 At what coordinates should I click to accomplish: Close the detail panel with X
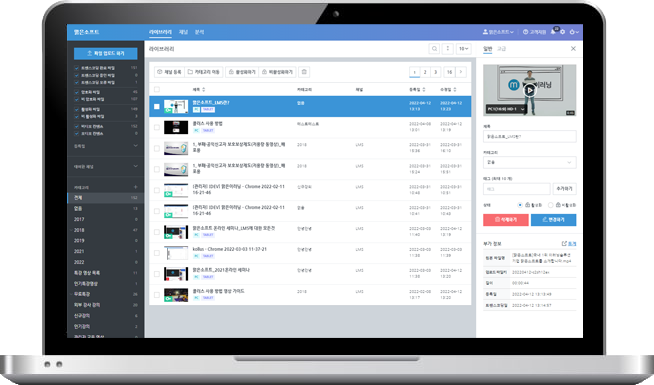coord(573,49)
